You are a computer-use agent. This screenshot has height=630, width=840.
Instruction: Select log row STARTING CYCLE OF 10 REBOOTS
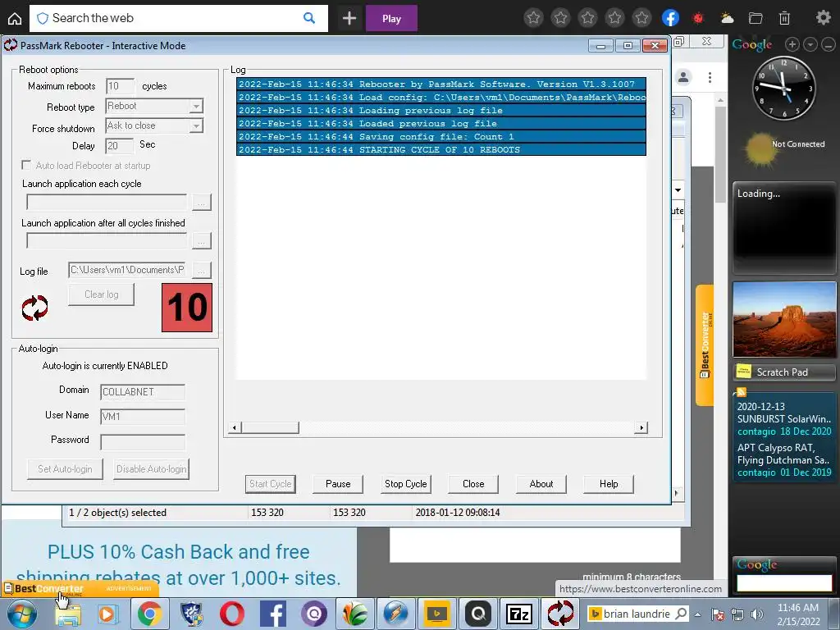pos(441,150)
